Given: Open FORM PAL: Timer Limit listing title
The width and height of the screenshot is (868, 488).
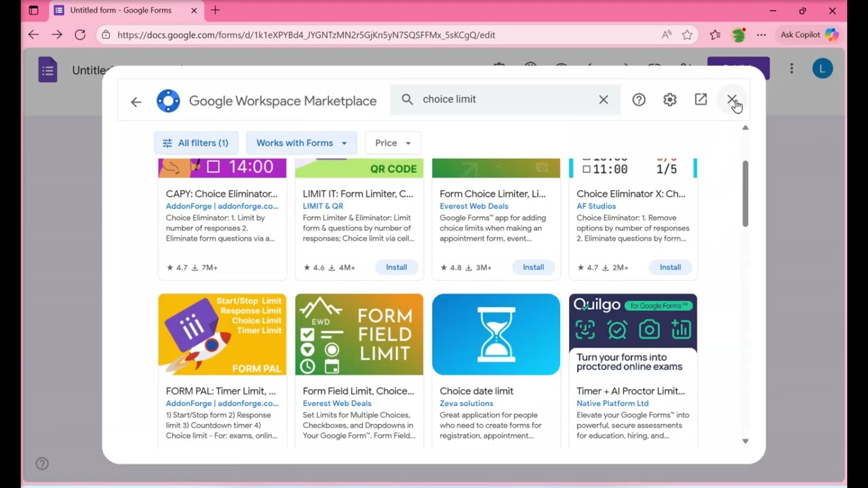Looking at the screenshot, I should point(221,391).
